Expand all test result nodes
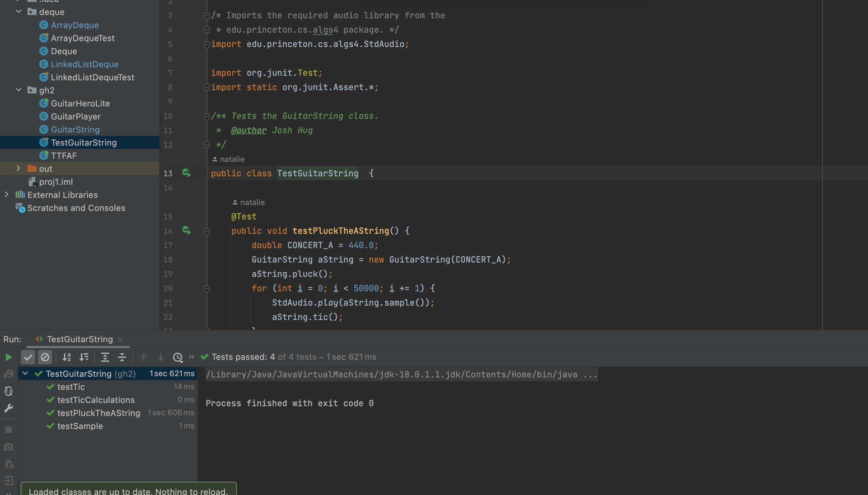 click(x=105, y=357)
